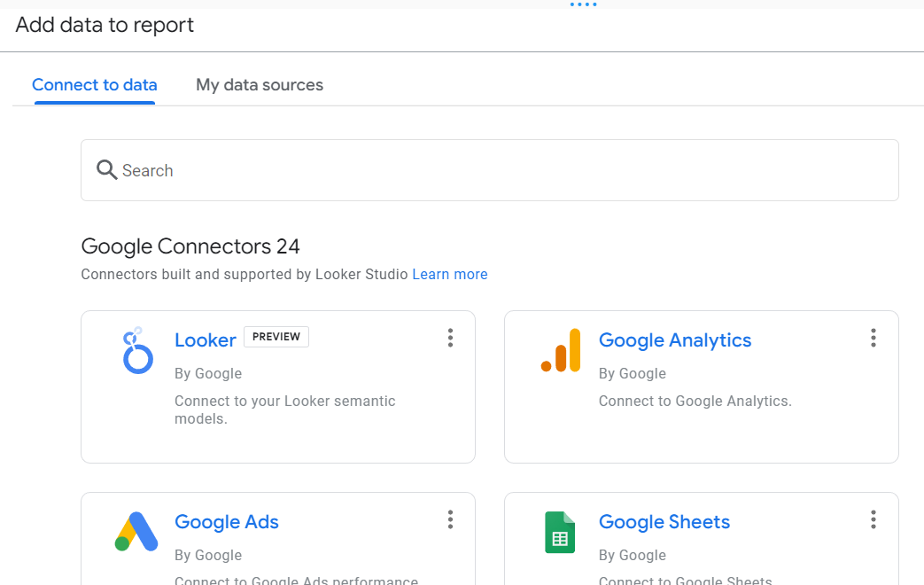924x585 pixels.
Task: Open Google Sheets card's more options menu
Action: 874,519
